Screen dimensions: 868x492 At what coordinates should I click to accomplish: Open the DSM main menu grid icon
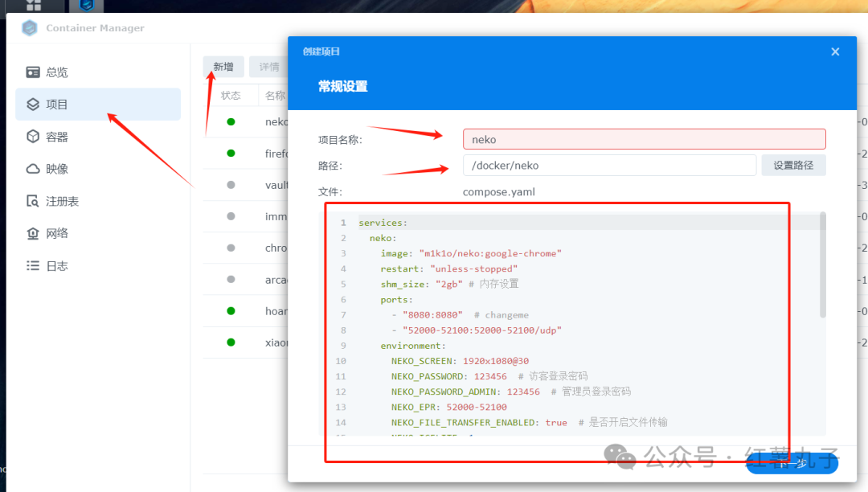(34, 6)
